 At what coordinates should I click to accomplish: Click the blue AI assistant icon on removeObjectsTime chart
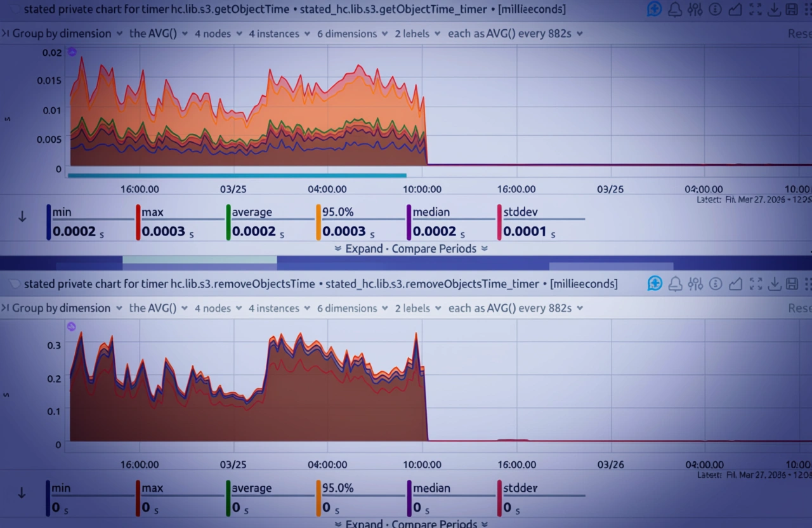pos(655,284)
